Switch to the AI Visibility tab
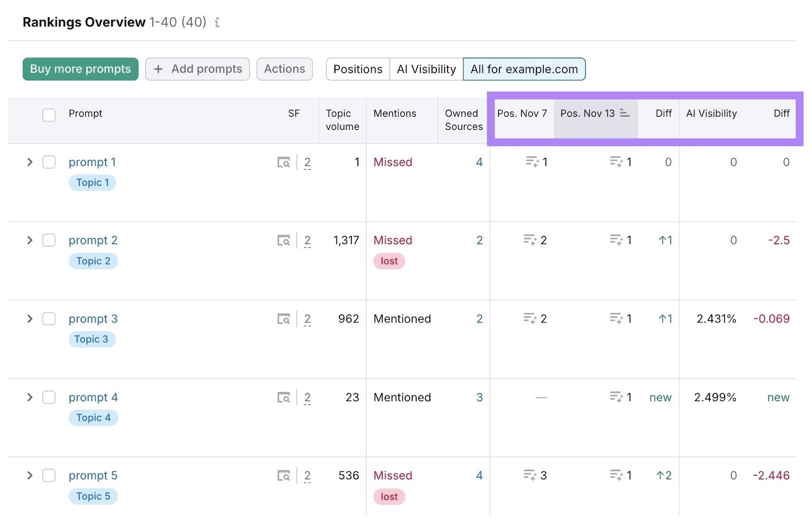This screenshot has width=812, height=528. [426, 69]
